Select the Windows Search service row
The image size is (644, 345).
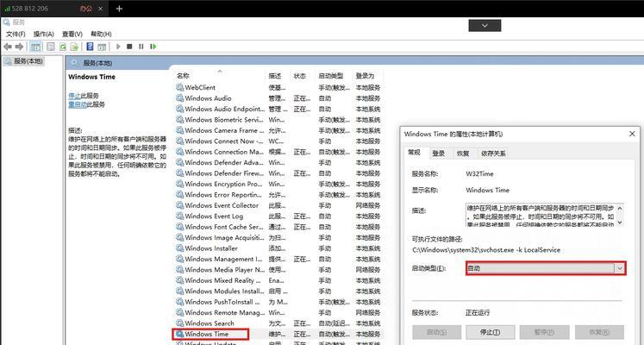pos(278,323)
